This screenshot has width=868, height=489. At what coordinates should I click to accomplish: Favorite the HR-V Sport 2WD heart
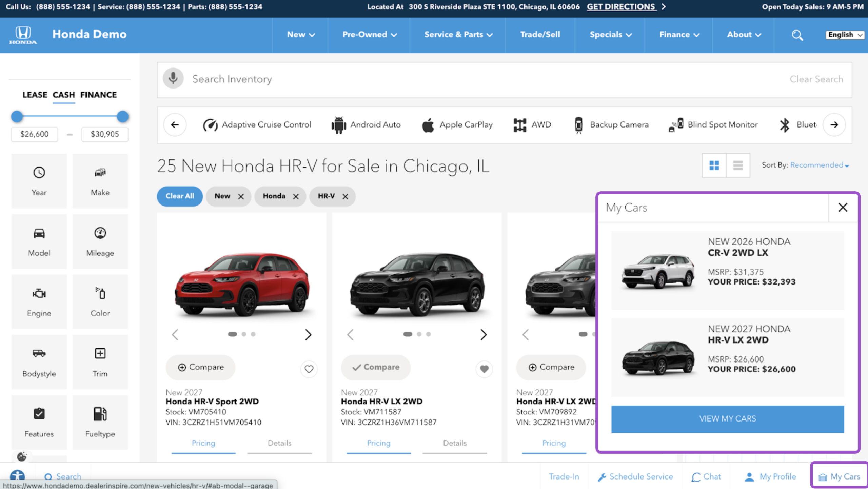309,369
